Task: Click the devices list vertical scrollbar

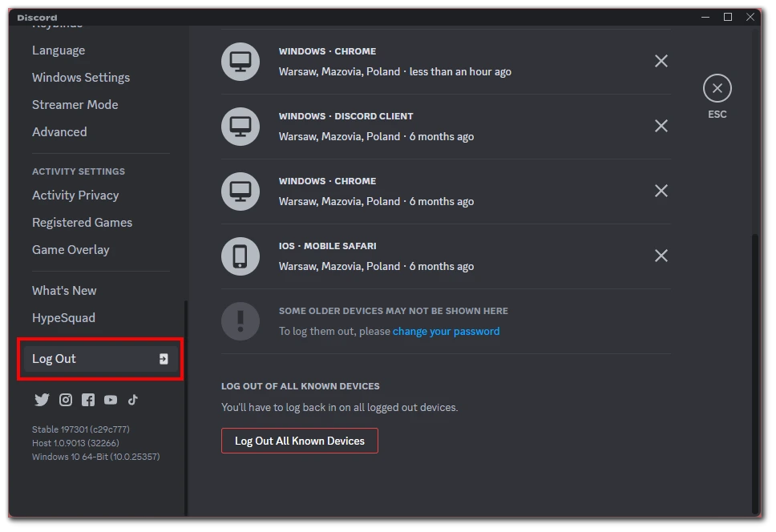Action: click(x=755, y=369)
